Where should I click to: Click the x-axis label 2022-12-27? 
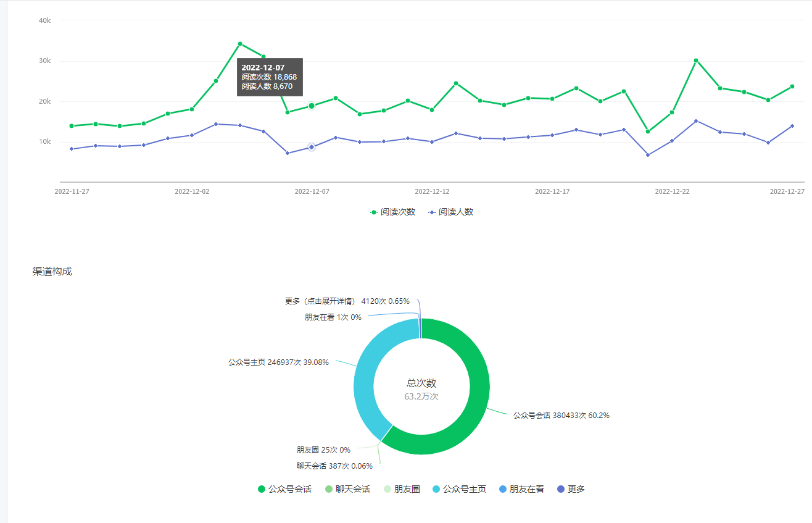click(x=787, y=191)
